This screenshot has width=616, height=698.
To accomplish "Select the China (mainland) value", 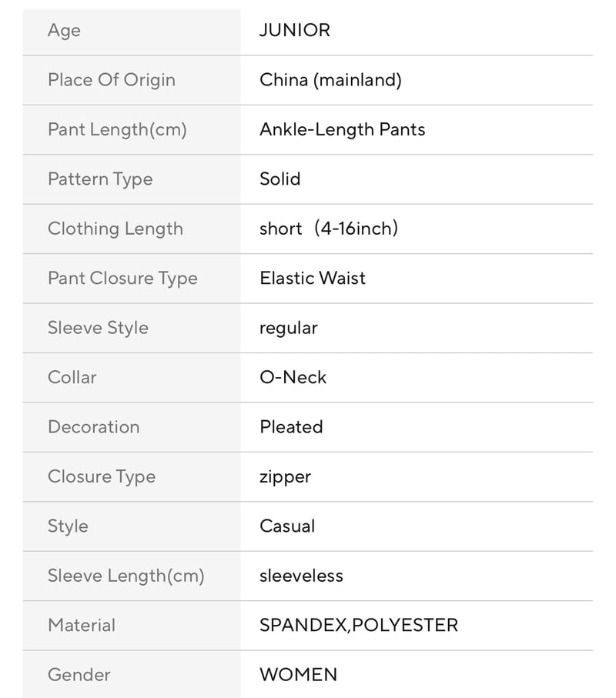I will click(x=330, y=80).
